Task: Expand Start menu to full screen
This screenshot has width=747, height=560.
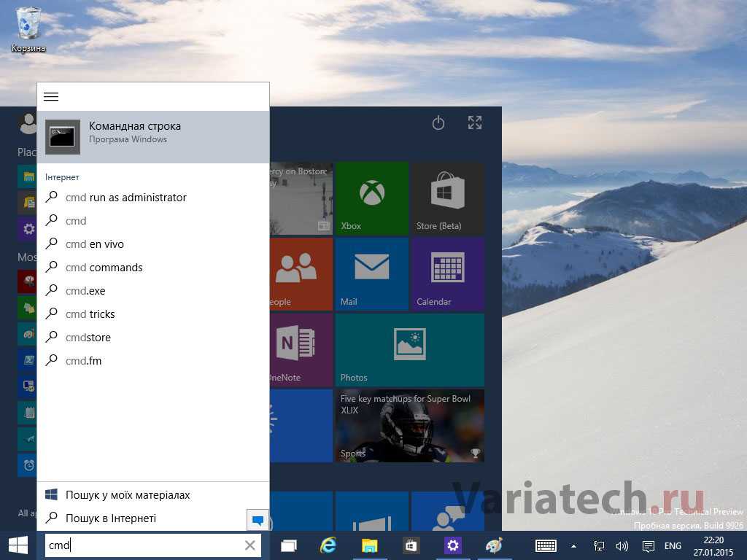Action: click(x=475, y=123)
